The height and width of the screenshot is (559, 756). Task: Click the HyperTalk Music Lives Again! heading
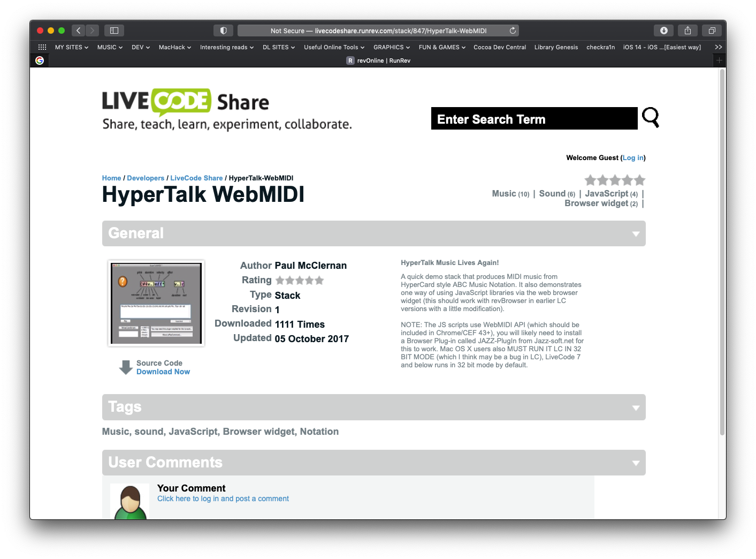(450, 263)
